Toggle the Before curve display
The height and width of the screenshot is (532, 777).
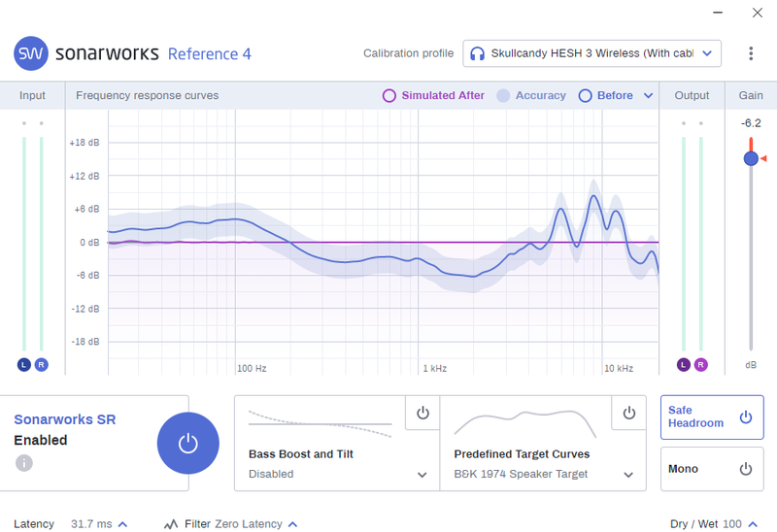point(605,95)
